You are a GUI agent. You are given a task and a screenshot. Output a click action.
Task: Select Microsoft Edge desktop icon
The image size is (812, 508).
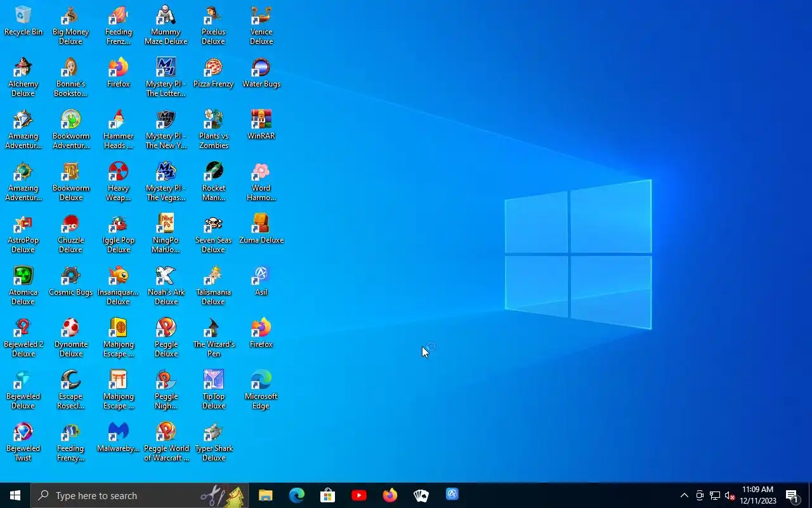point(261,390)
